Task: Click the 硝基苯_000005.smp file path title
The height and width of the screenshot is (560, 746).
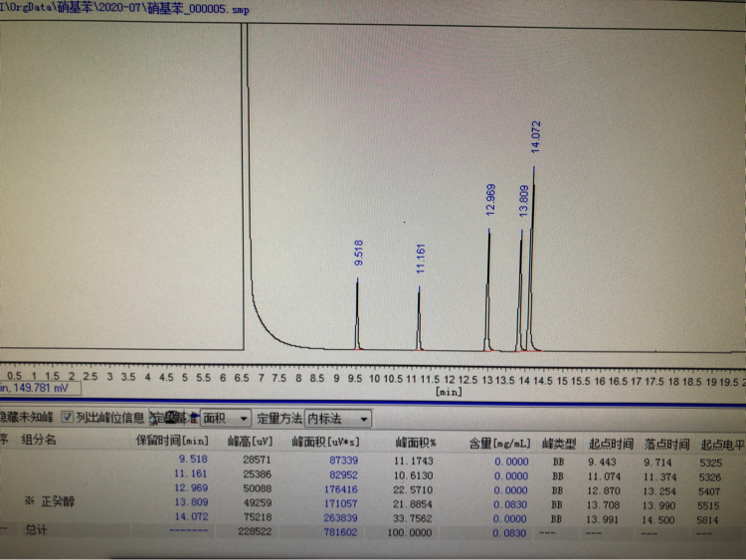Action: click(x=124, y=8)
